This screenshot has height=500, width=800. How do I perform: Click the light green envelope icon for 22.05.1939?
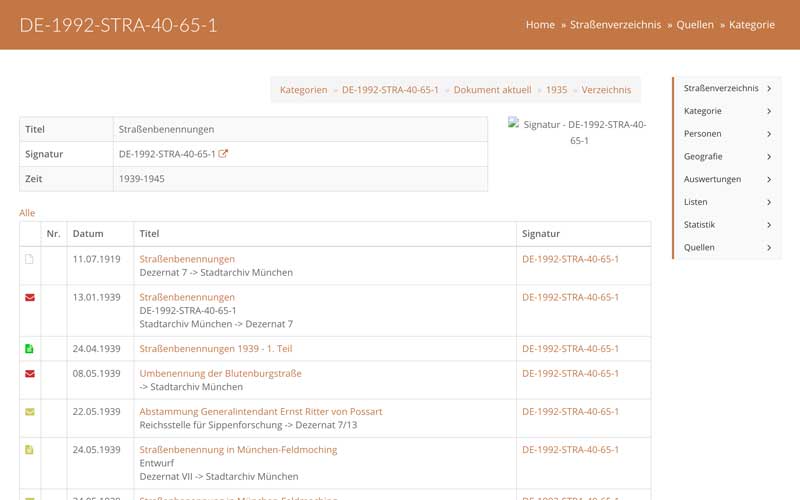[x=29, y=411]
